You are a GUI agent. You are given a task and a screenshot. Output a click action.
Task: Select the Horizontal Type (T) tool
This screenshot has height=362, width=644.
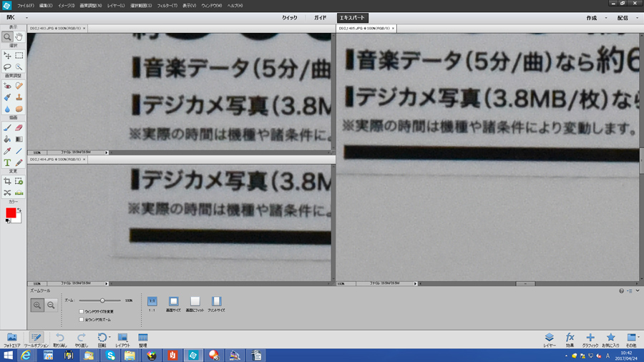tap(7, 162)
